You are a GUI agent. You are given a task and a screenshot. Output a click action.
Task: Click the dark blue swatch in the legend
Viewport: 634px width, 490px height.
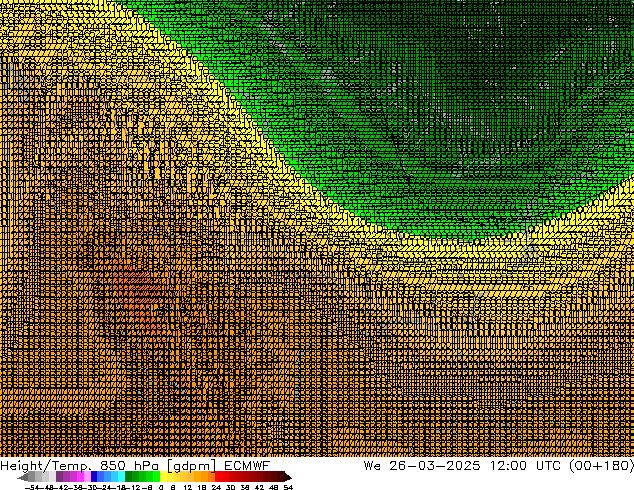click(x=94, y=476)
